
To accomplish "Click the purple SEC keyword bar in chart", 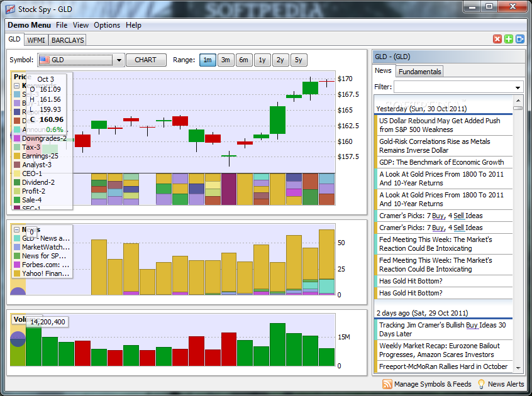I will coord(229,189).
